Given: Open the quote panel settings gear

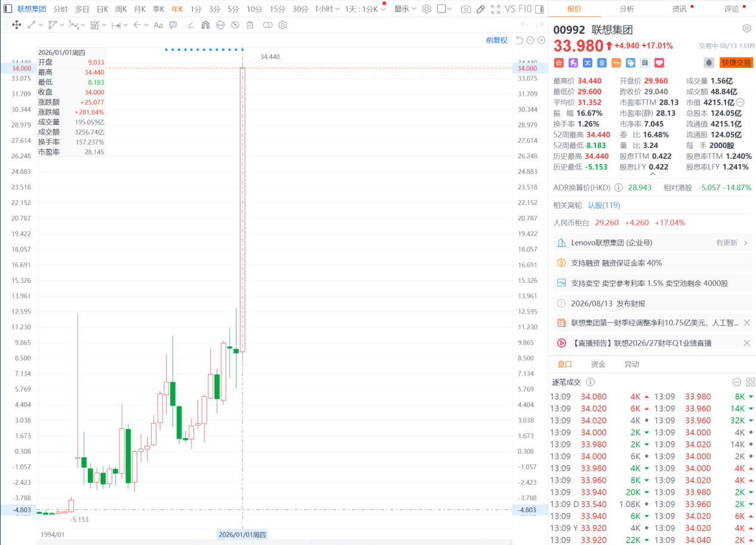Looking at the screenshot, I should [746, 29].
